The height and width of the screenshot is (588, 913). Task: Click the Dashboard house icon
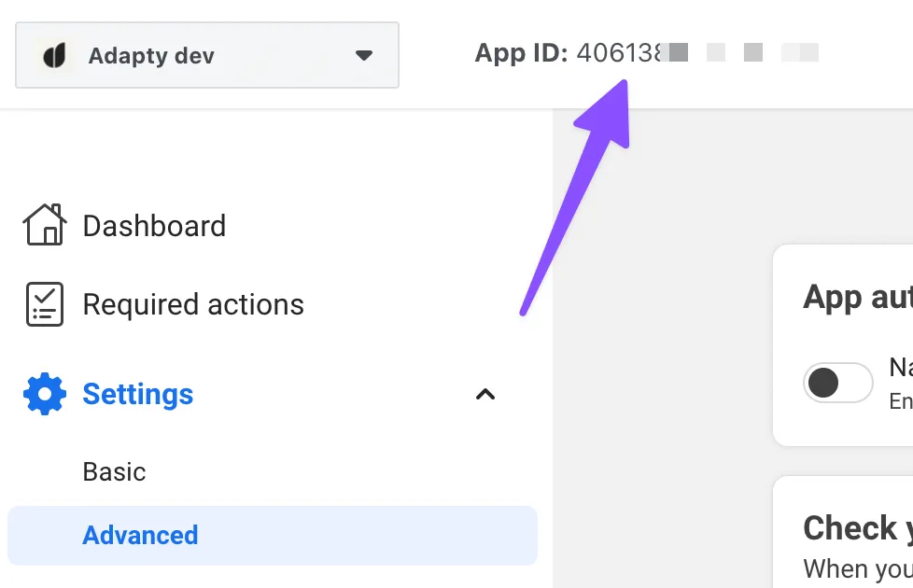[45, 226]
